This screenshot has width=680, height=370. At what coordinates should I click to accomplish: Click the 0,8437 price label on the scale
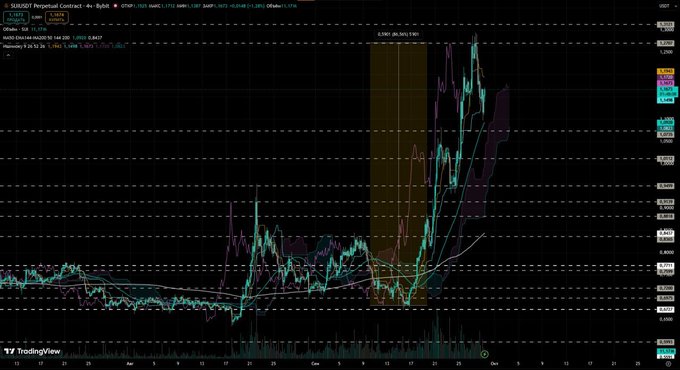(666, 233)
